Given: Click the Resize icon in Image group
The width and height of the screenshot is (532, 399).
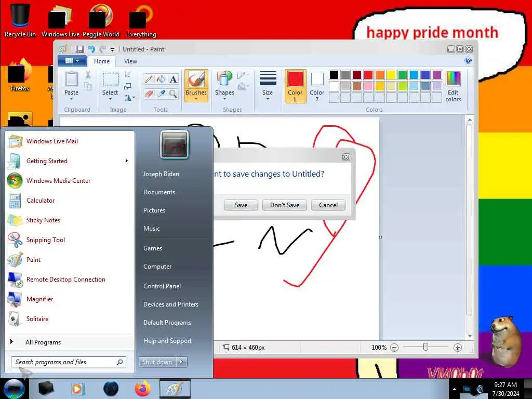Looking at the screenshot, I should pyautogui.click(x=128, y=87).
